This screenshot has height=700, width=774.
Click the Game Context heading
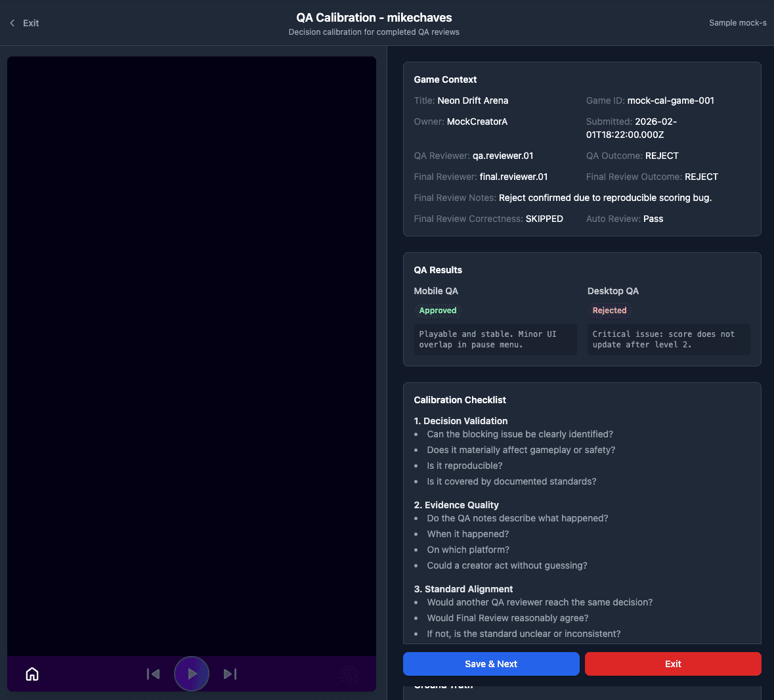(444, 79)
